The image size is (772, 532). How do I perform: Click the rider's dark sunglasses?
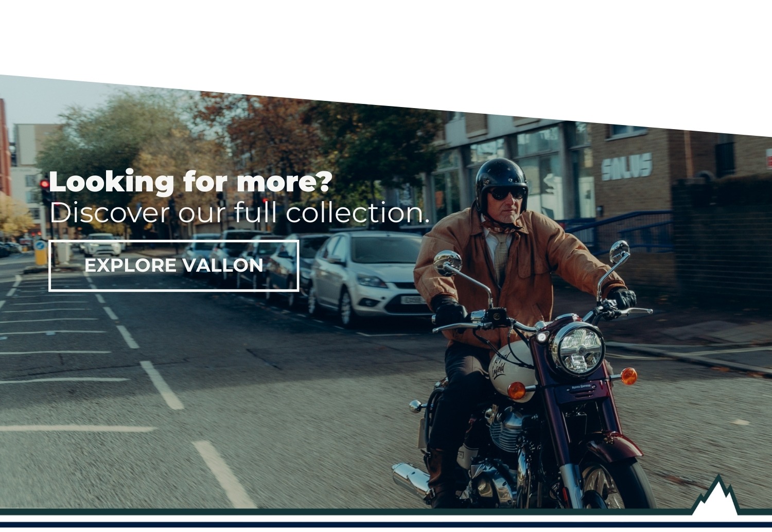click(506, 193)
